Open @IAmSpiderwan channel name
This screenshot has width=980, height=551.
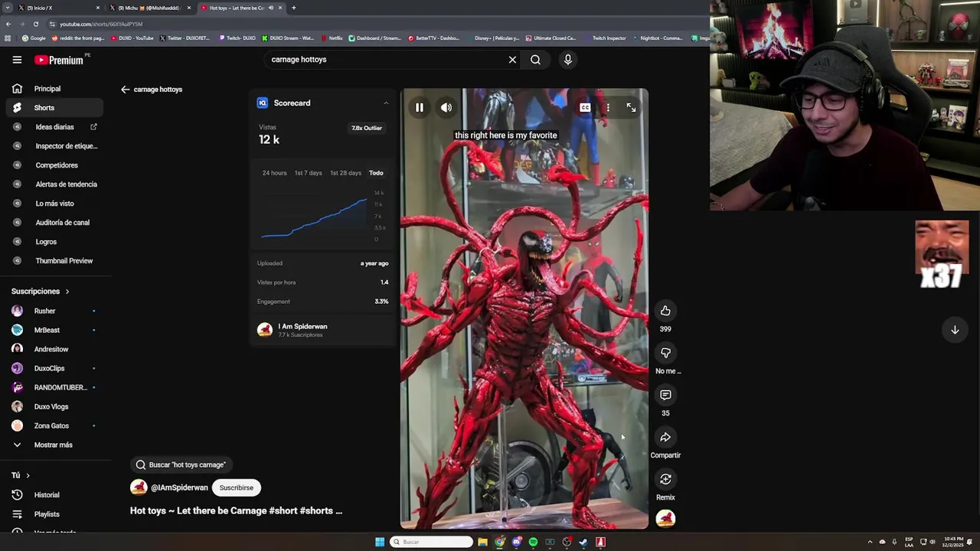coord(179,487)
